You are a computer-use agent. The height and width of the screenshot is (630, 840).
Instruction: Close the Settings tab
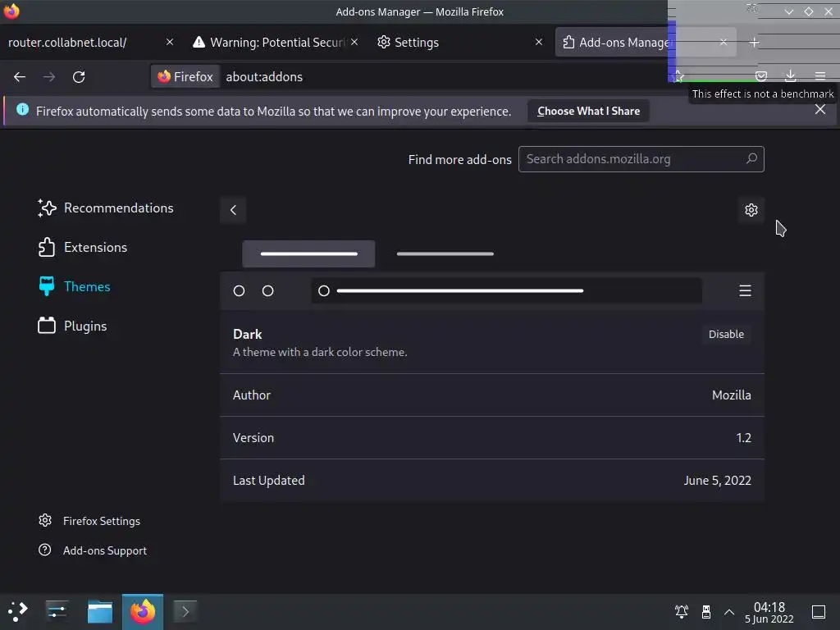(539, 42)
